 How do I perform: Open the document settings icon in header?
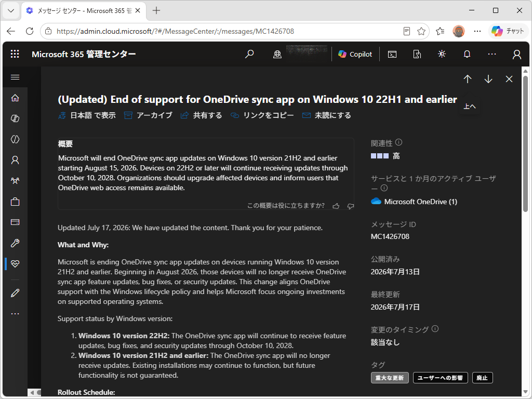tap(417, 54)
